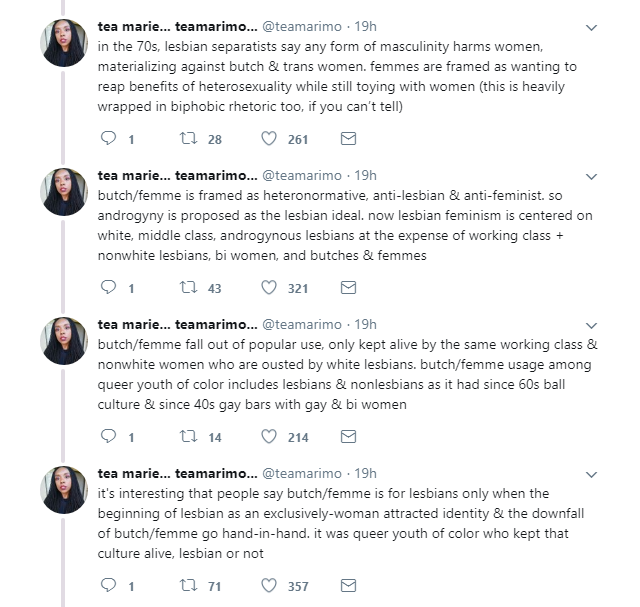
Task: Like the tweet with 214 likes
Action: coord(269,437)
